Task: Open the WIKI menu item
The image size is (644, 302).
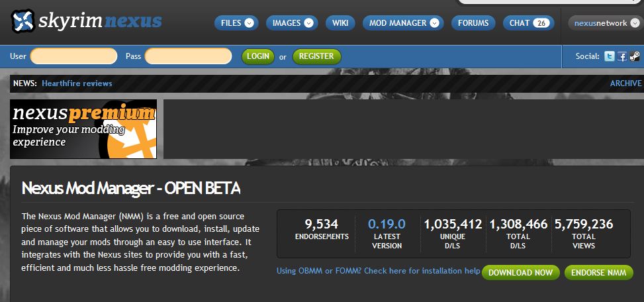Action: [340, 23]
